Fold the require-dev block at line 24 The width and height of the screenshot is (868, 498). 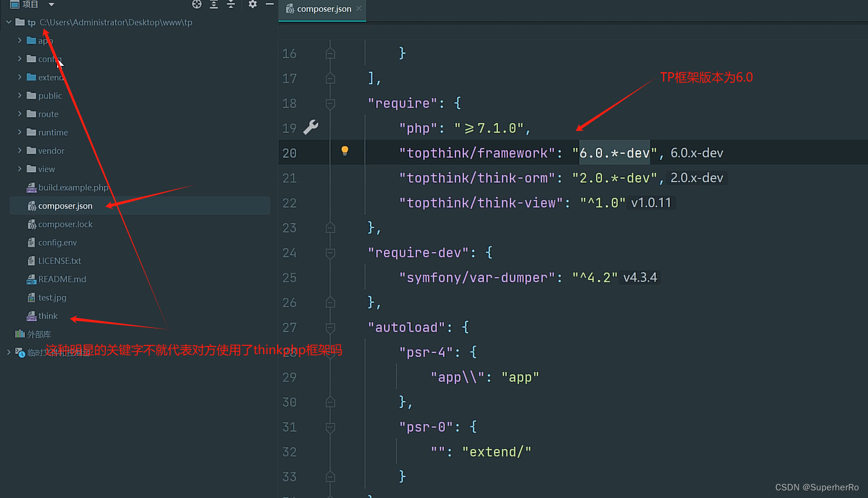(330, 253)
